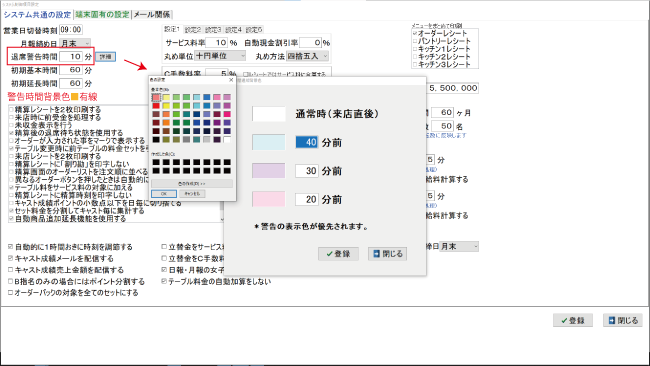The image size is (650, 366).
Task: Open color for 通常時(来店直後) white swatch
Action: click(x=269, y=114)
